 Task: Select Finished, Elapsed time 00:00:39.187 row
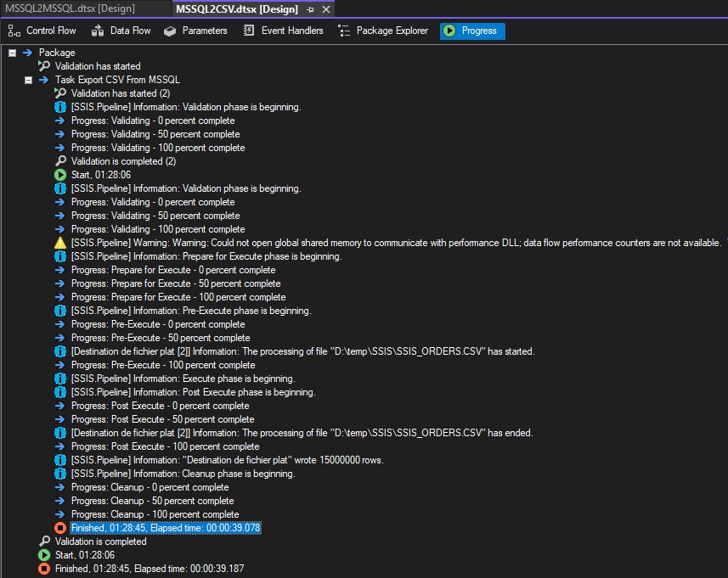point(150,569)
